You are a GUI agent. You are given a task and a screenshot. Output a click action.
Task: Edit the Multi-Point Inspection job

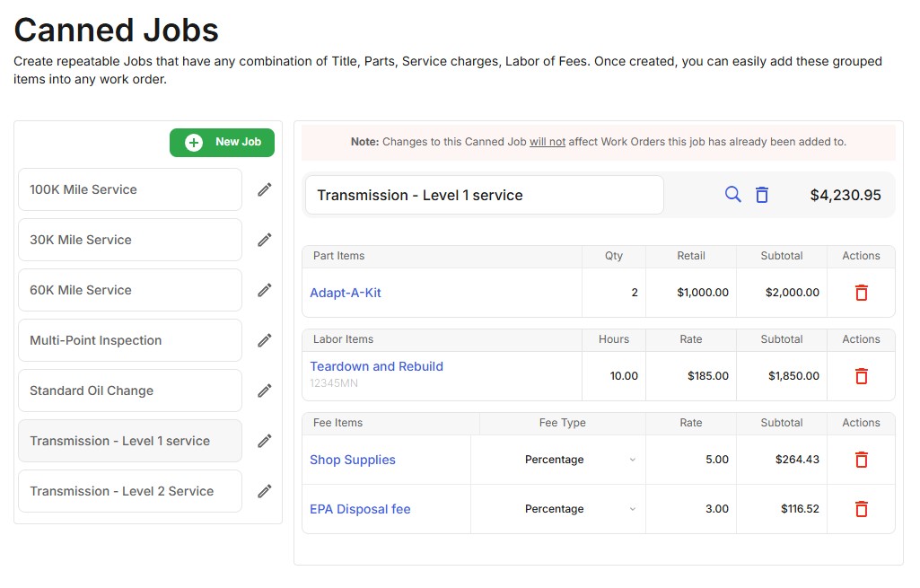tap(264, 339)
